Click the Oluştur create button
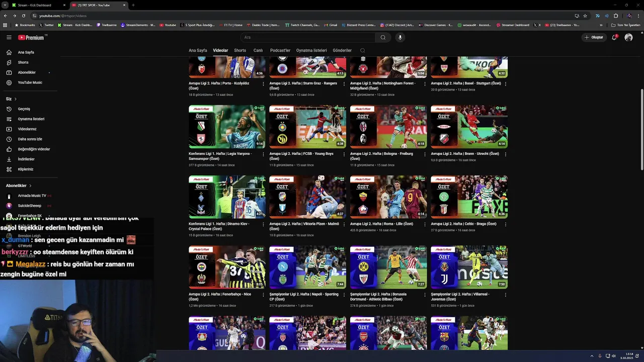Viewport: 644px width, 362px height. coord(594,37)
